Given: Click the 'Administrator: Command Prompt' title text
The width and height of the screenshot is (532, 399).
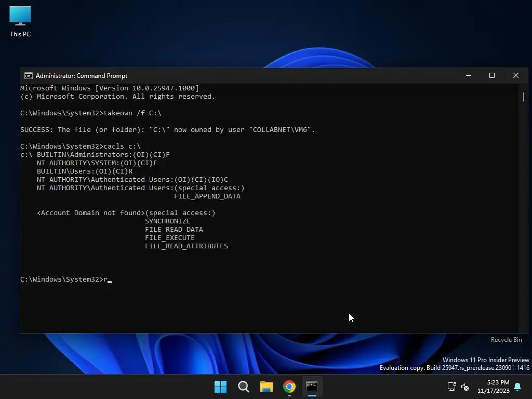Looking at the screenshot, I should 82,76.
